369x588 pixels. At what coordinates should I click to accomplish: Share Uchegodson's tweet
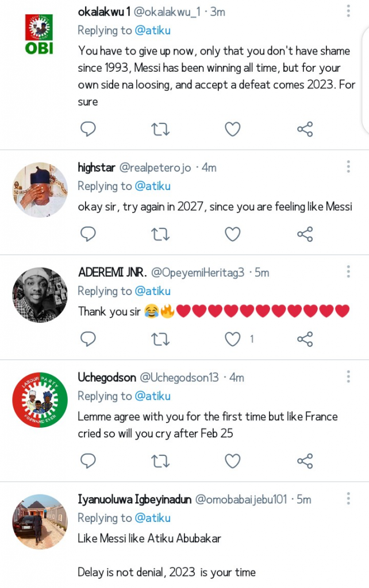tap(305, 460)
